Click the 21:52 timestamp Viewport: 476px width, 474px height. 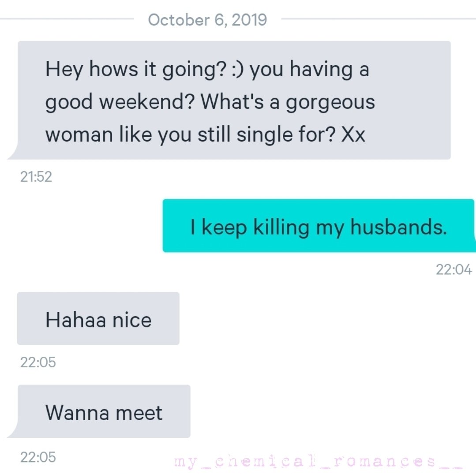pyautogui.click(x=36, y=177)
